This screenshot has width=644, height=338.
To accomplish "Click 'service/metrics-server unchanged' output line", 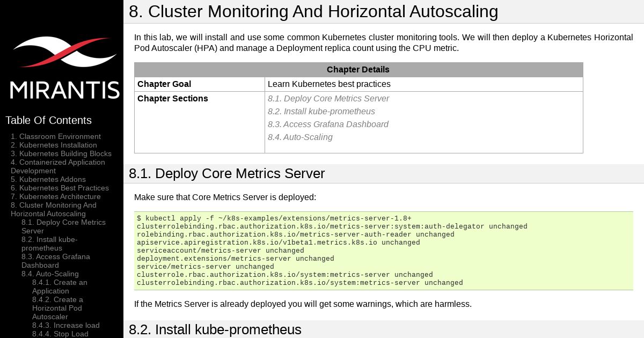I will coord(206,267).
